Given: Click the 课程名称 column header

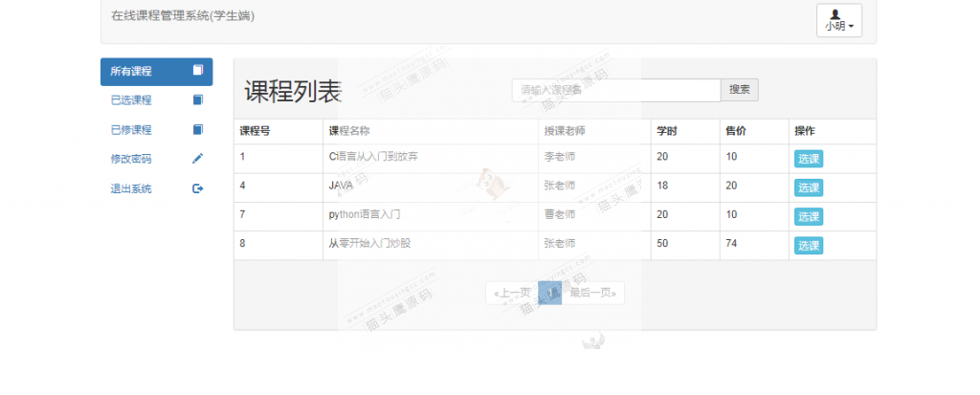Looking at the screenshot, I should [349, 131].
